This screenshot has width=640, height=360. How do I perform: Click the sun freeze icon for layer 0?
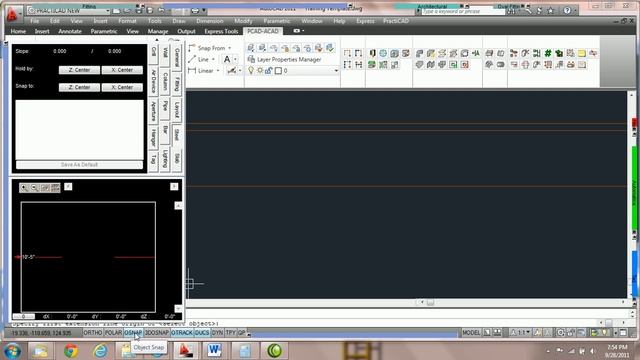point(260,71)
